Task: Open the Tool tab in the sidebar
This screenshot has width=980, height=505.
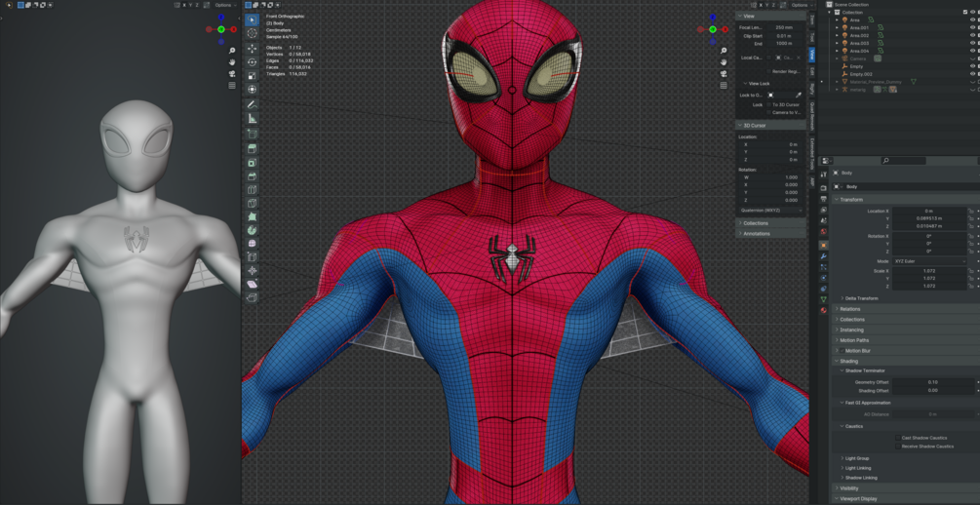Action: 811,37
